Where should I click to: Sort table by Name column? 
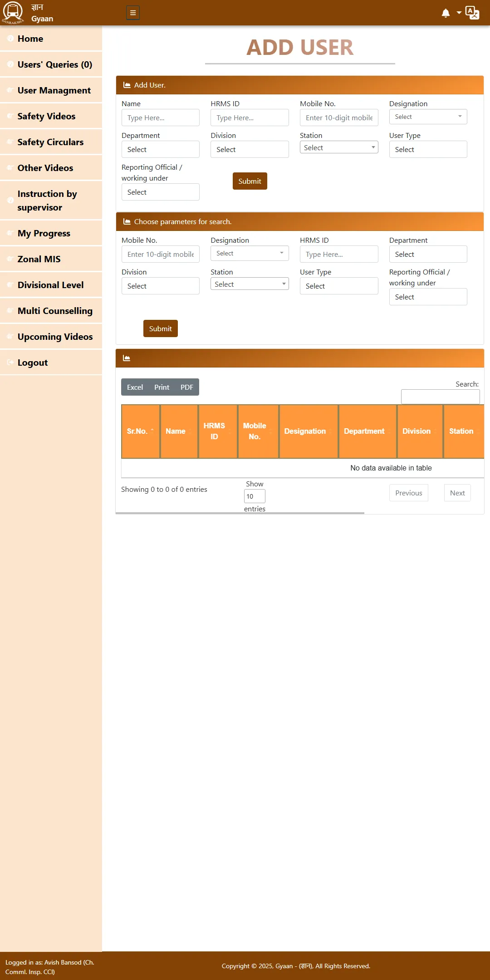pos(179,431)
